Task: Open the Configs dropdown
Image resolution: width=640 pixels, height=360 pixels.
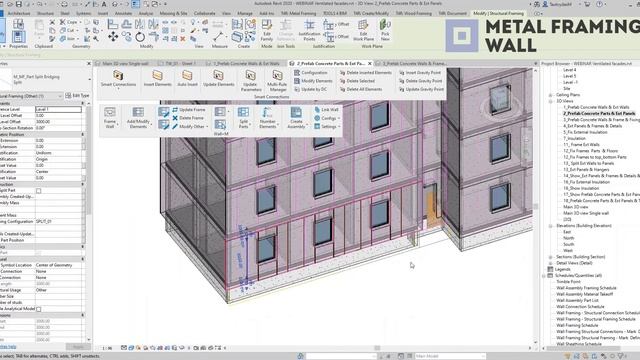Action: pos(327,118)
